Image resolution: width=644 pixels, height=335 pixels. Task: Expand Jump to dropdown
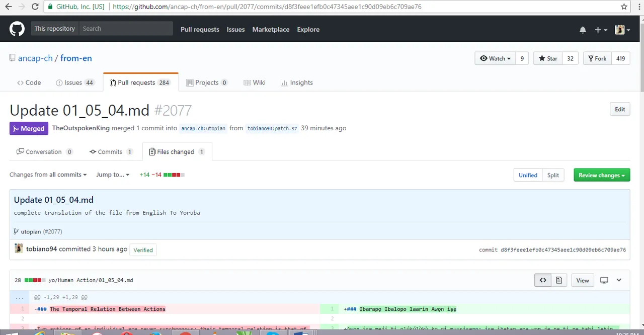pos(113,175)
